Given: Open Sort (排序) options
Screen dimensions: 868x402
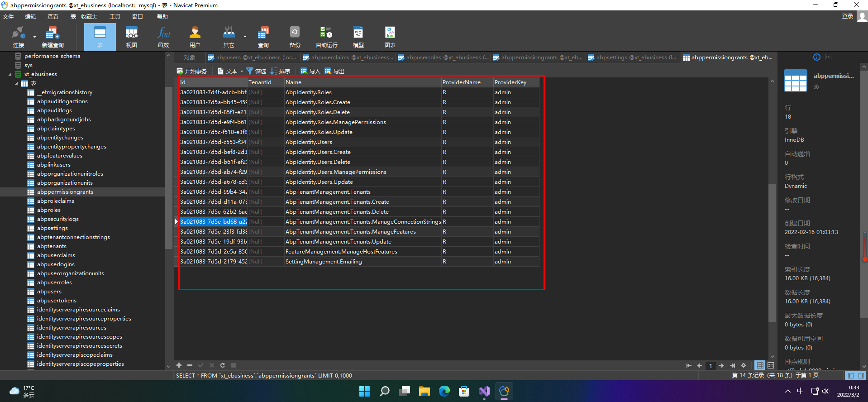Looking at the screenshot, I should point(280,71).
